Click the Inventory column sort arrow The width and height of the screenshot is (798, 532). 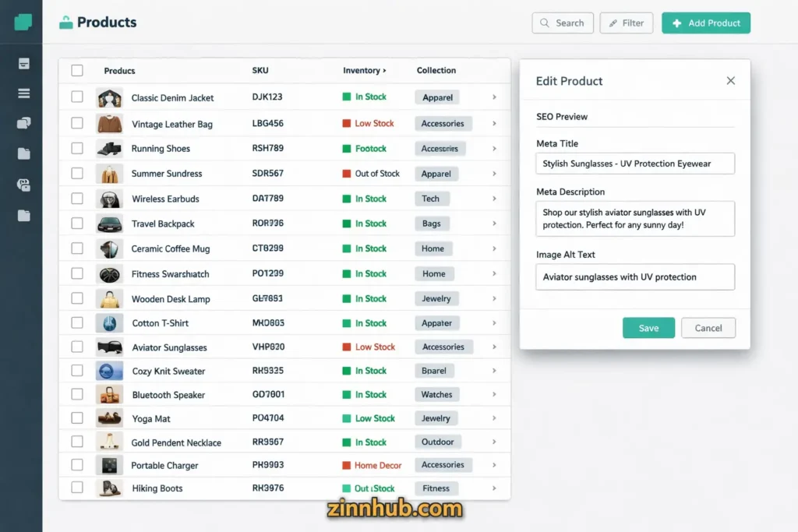(386, 69)
